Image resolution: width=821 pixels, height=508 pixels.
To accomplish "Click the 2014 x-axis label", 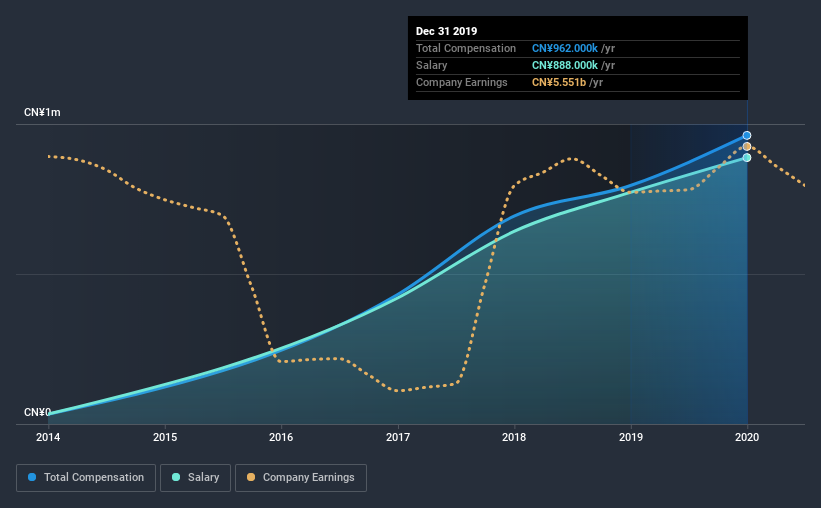I will (x=48, y=437).
